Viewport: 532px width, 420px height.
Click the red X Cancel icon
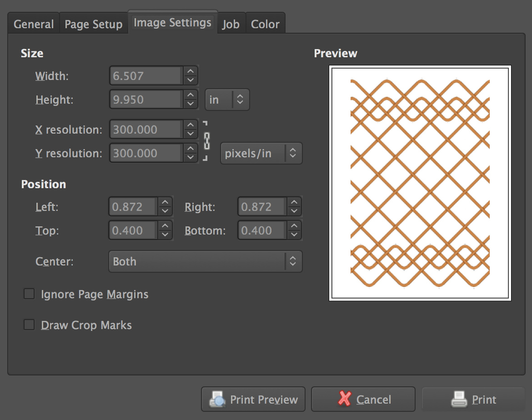click(x=345, y=399)
